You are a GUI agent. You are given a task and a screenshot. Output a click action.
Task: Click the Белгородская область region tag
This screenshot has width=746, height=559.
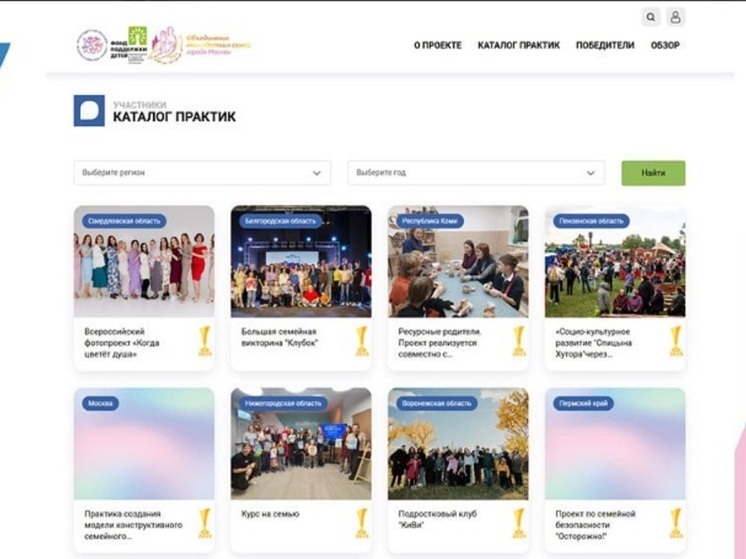pos(280,221)
